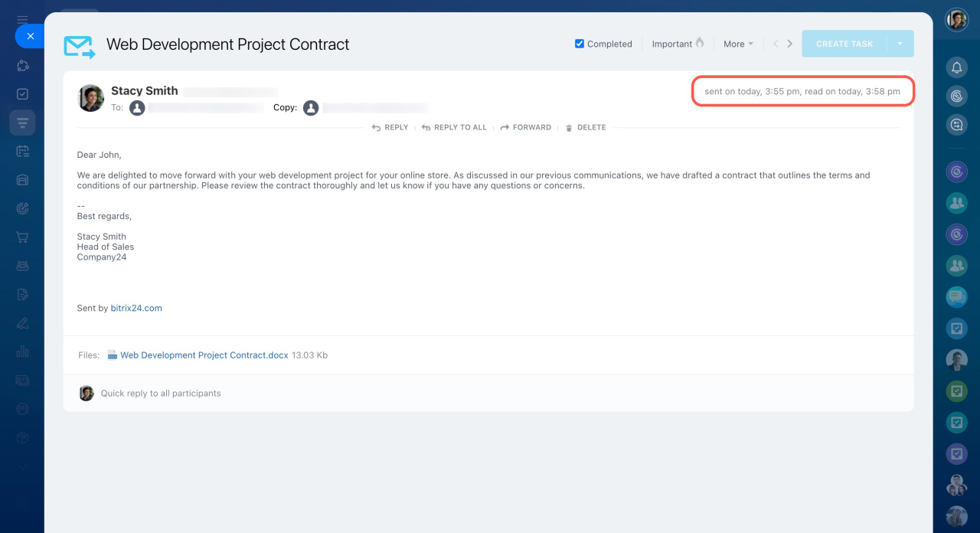Open the chat arrows icon in the right panel
Screen dimensions: 980x533
[956, 125]
